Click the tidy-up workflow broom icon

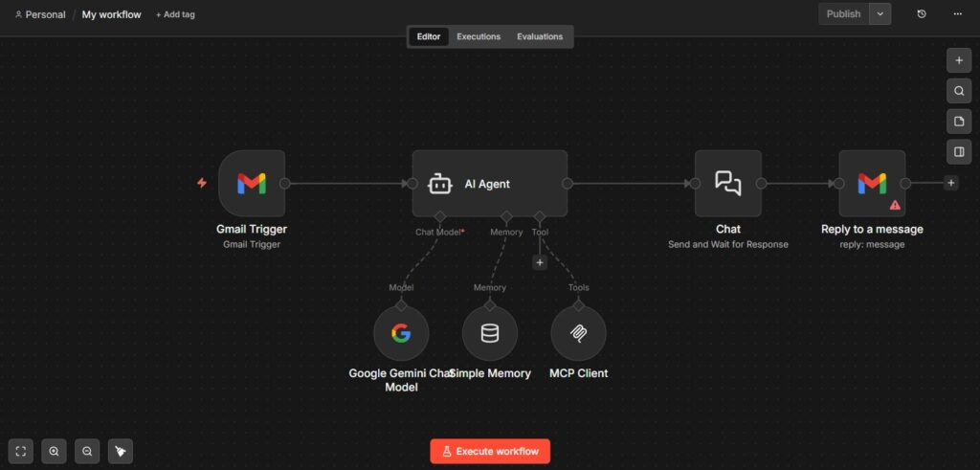point(121,451)
